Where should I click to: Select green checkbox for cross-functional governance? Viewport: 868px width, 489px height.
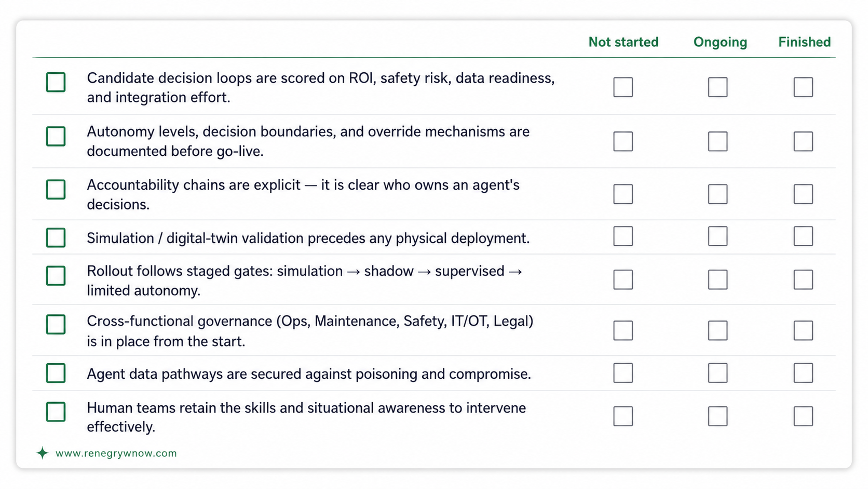coord(56,324)
